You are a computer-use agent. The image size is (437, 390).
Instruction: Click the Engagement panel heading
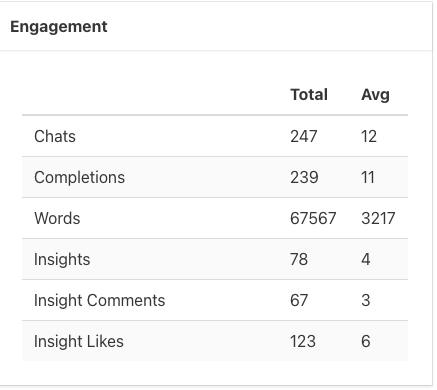click(x=59, y=27)
